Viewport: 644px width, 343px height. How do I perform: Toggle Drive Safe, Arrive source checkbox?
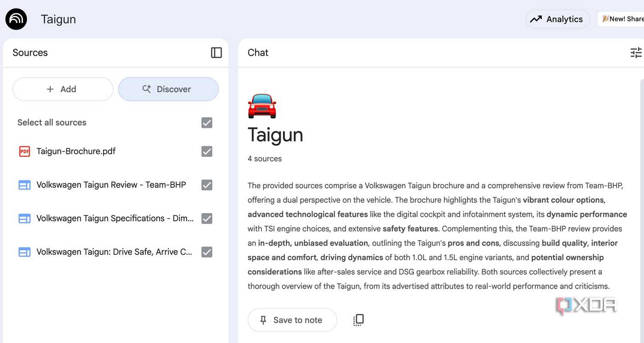point(207,252)
